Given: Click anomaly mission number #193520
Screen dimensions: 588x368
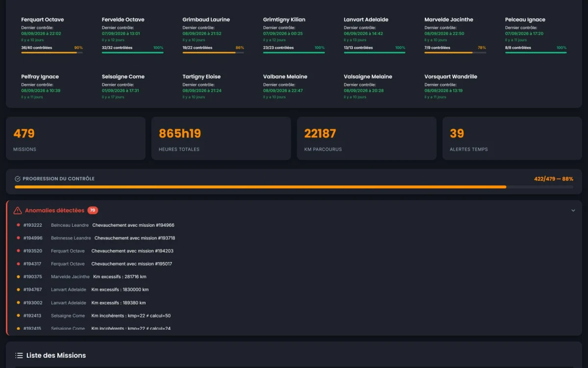Looking at the screenshot, I should tap(33, 251).
